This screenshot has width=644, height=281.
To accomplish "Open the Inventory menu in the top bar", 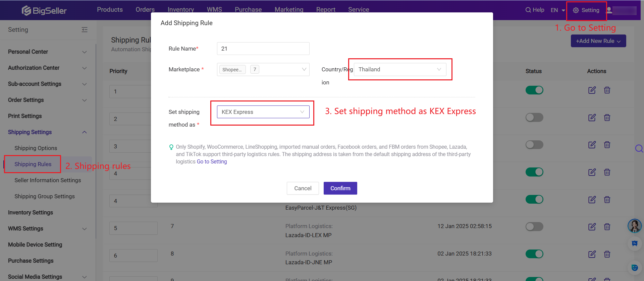I will (x=181, y=10).
